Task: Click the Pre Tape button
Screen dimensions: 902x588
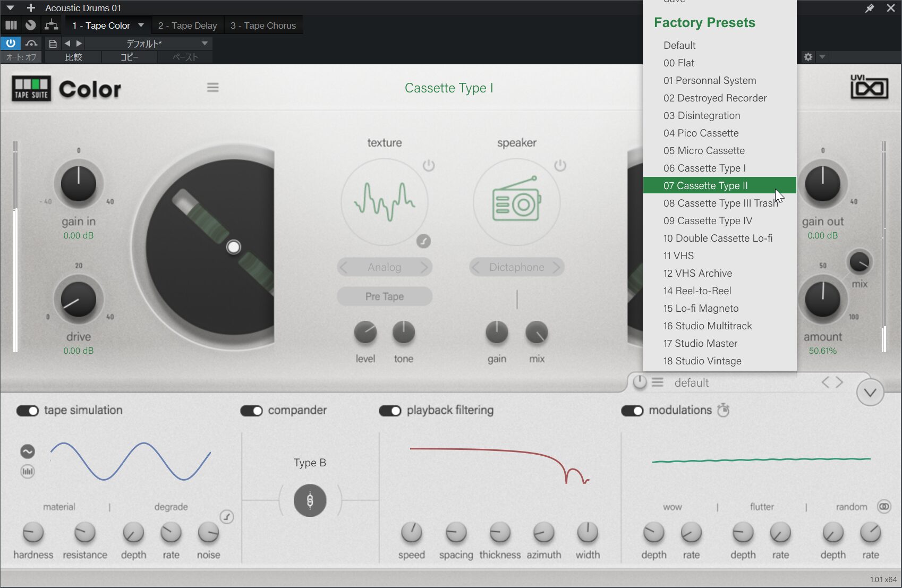Action: click(384, 296)
